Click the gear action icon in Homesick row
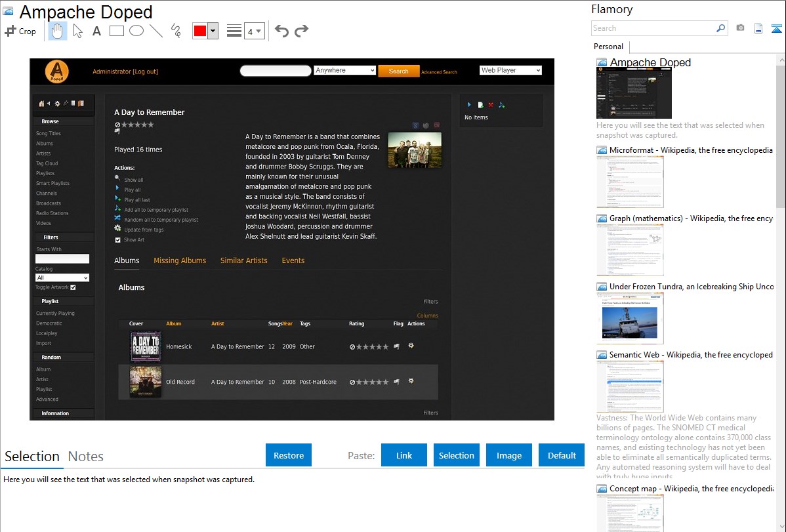Image resolution: width=786 pixels, height=532 pixels. (x=411, y=346)
